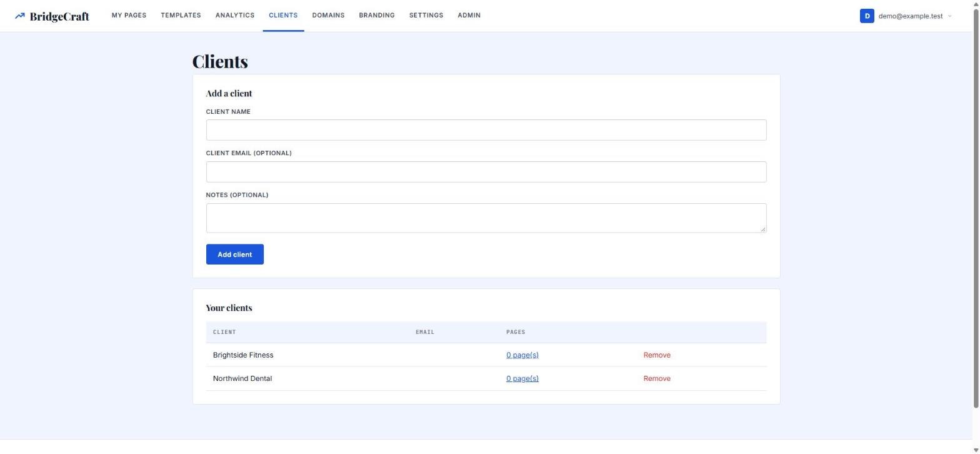Select the Northwind Dental client name
The image size is (980, 454).
pyautogui.click(x=242, y=379)
